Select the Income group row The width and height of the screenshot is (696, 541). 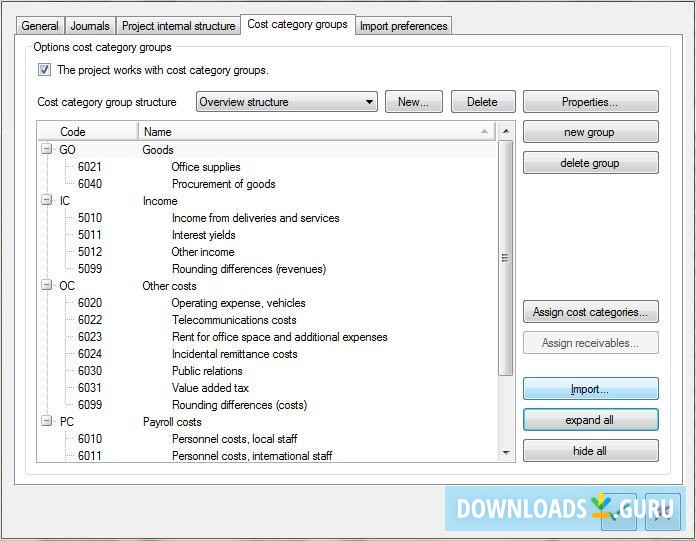point(266,201)
